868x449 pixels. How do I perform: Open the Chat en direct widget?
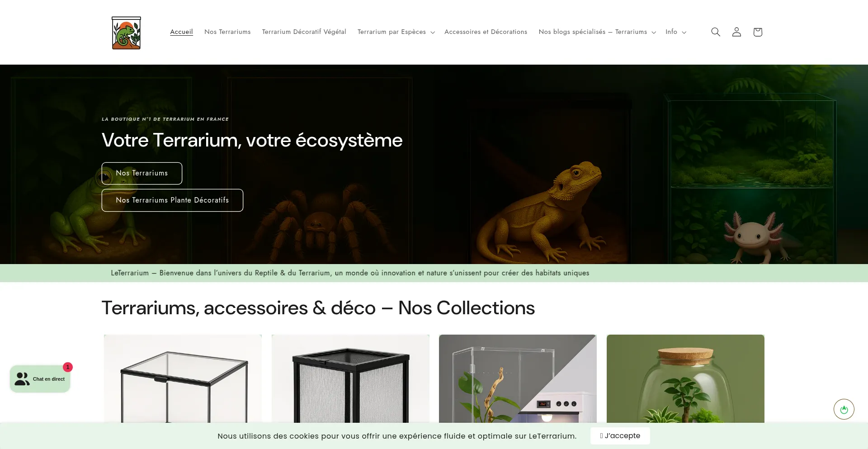(x=40, y=379)
